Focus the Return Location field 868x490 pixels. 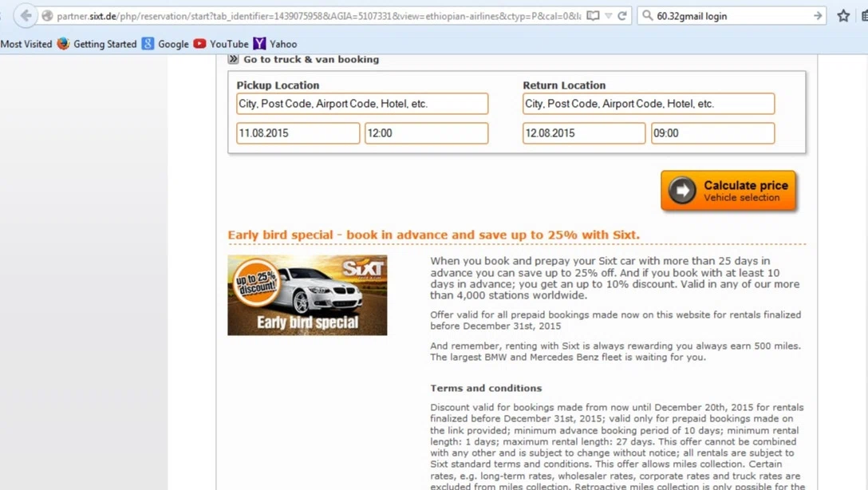click(x=649, y=104)
